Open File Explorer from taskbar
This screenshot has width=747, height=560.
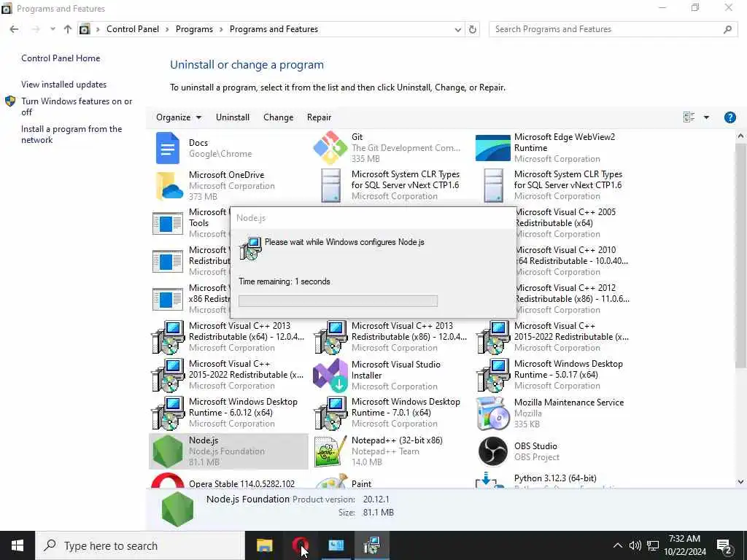click(264, 545)
